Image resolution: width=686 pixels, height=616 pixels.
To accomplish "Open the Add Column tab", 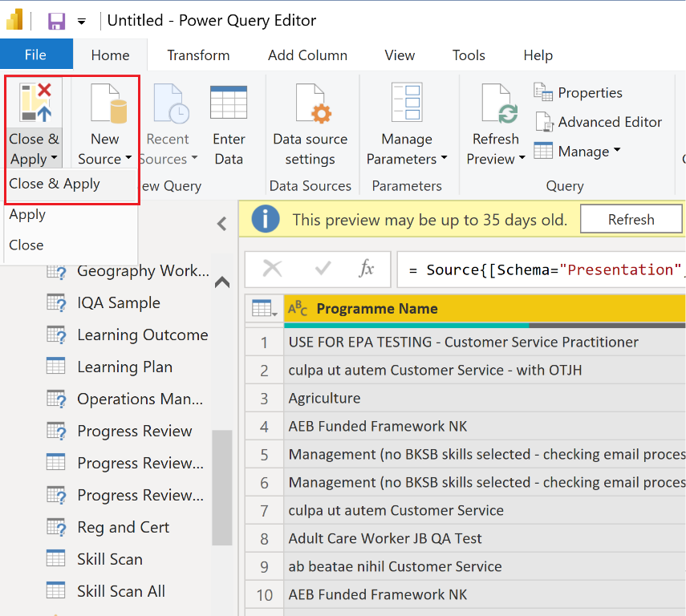I will 307,55.
